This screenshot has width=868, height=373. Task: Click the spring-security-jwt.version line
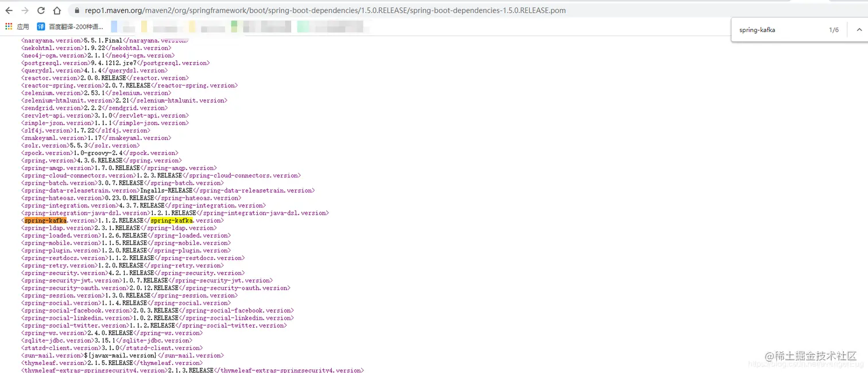click(146, 280)
